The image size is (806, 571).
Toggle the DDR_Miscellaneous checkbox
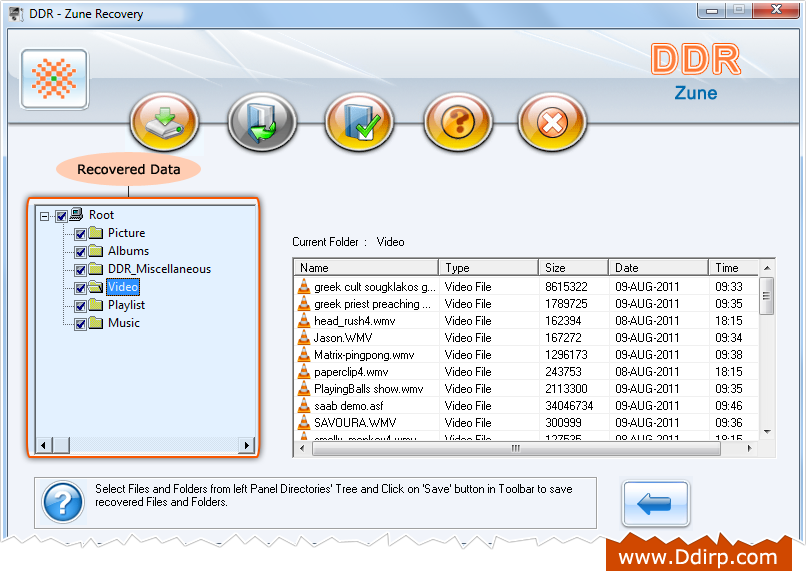[80, 270]
